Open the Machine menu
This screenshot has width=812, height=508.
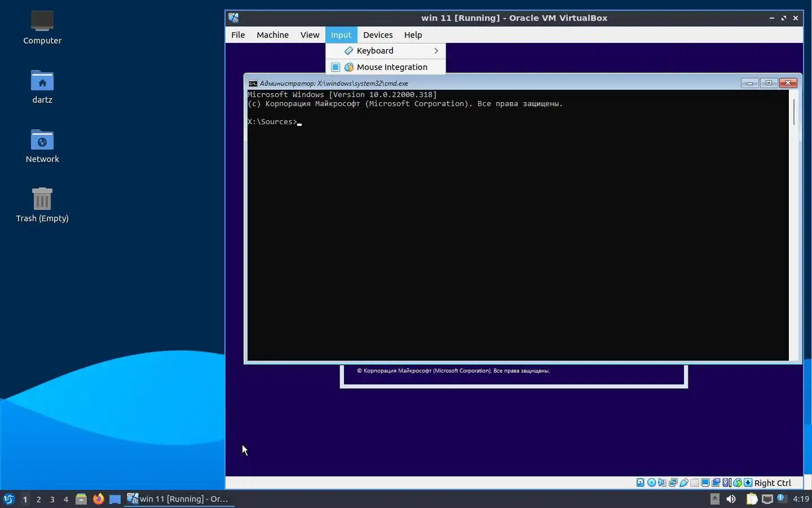coord(272,35)
